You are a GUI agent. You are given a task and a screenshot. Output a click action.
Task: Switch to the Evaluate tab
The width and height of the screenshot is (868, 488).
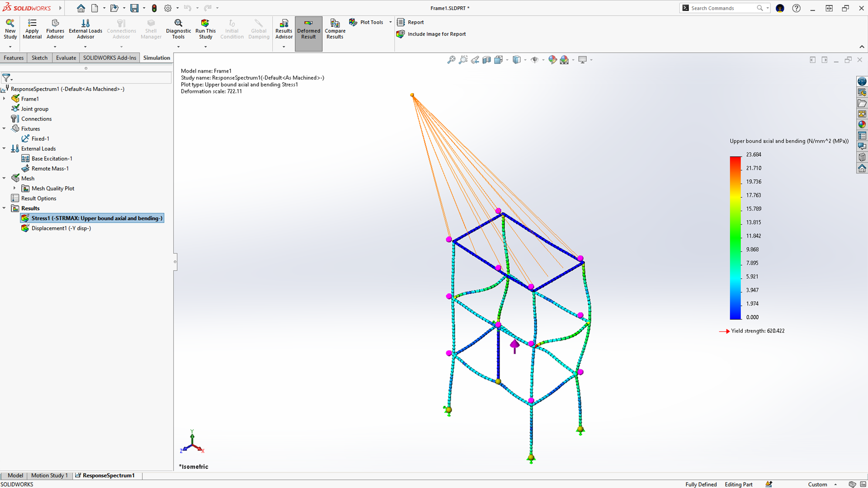66,58
